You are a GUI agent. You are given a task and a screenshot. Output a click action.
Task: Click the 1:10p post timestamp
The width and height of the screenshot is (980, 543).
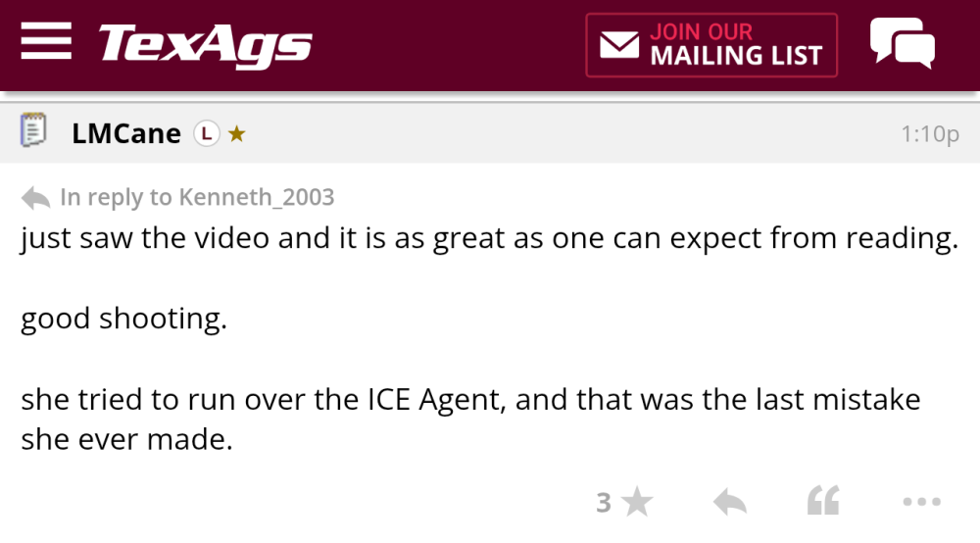coord(930,133)
